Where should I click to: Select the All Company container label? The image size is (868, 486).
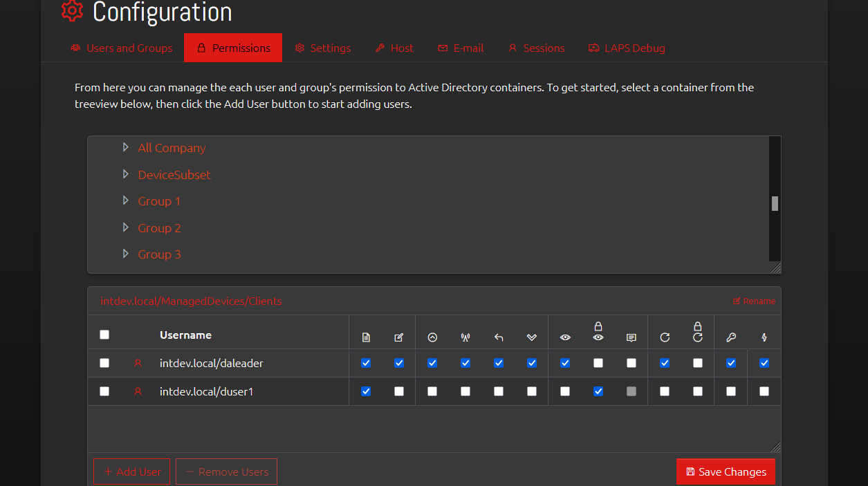172,148
